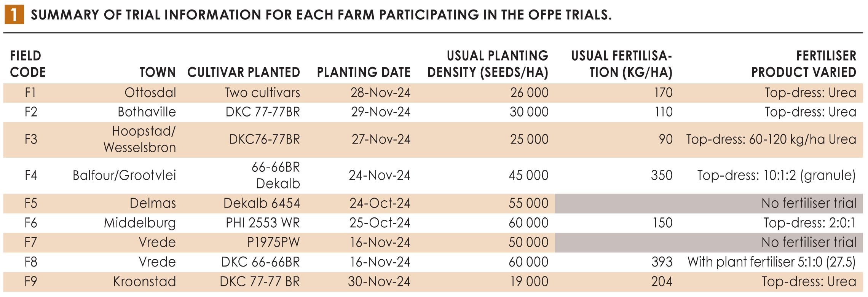Click the P1975PW cultivar cell
The height and width of the screenshot is (297, 868).
(x=273, y=243)
